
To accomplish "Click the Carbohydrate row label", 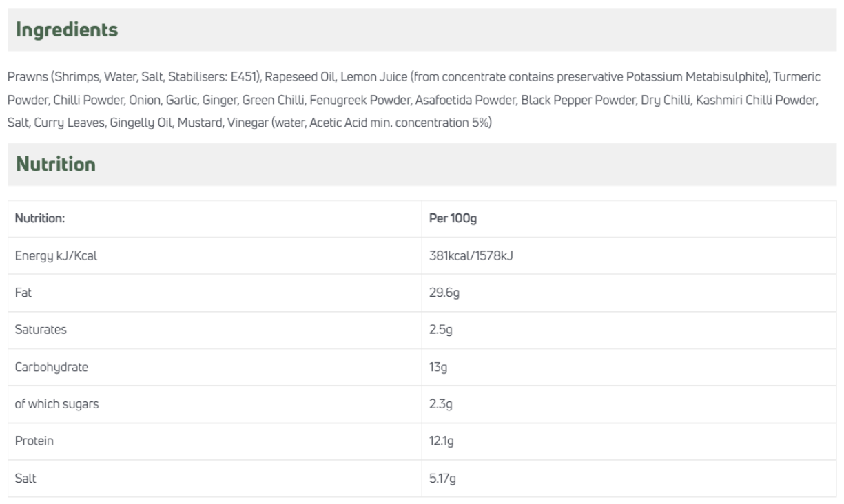I will [52, 367].
